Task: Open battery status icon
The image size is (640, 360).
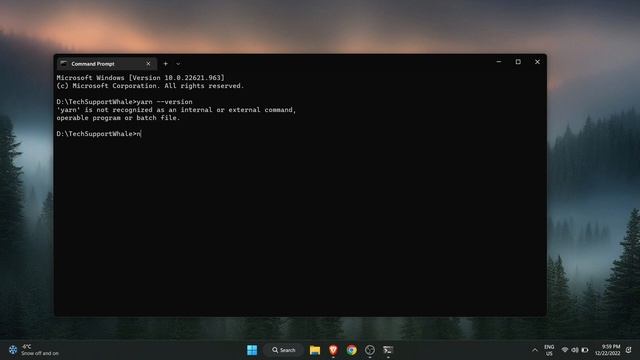Action: click(x=585, y=350)
